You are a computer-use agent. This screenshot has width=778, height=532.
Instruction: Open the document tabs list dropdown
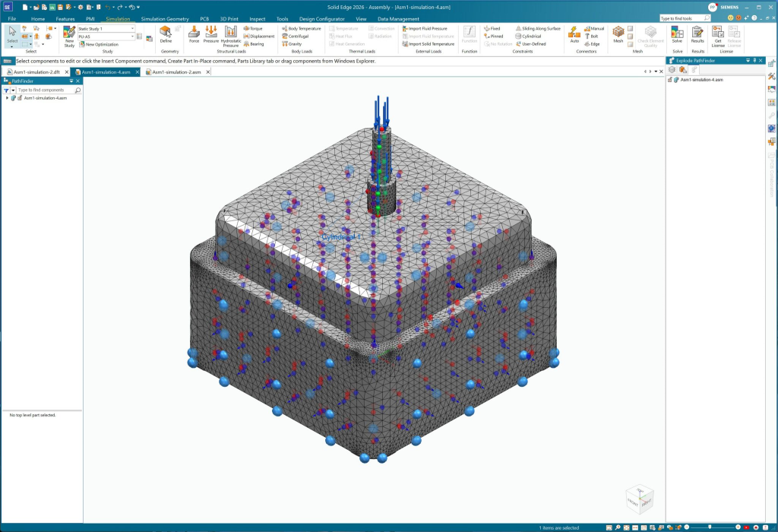656,71
